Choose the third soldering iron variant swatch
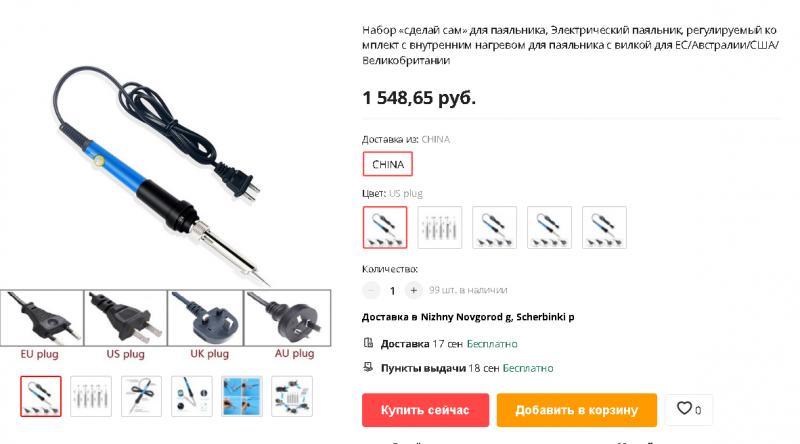This screenshot has width=800, height=444. pos(494,228)
